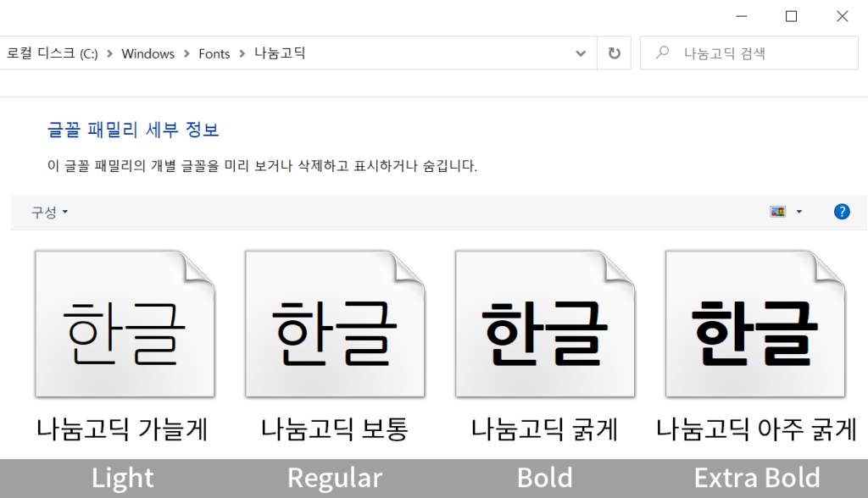Click the 나눔고딕 아주 굵게 font name label
Screen dimensions: 868x498
757,429
